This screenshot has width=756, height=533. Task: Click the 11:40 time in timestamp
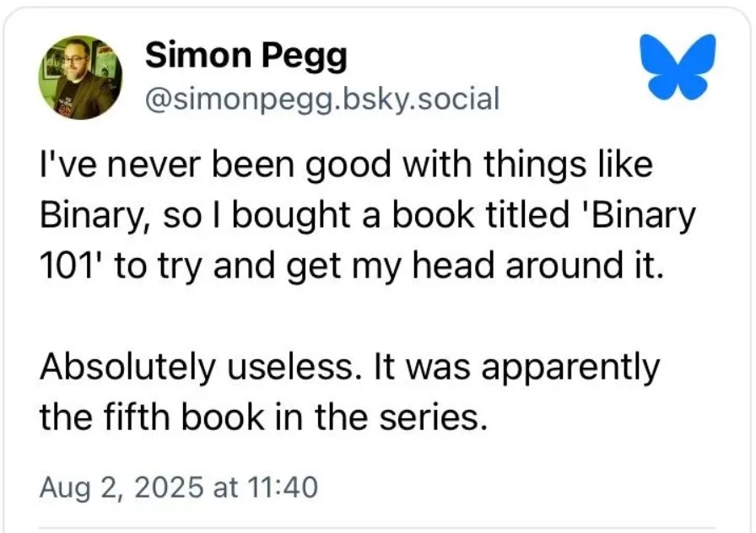[x=282, y=488]
